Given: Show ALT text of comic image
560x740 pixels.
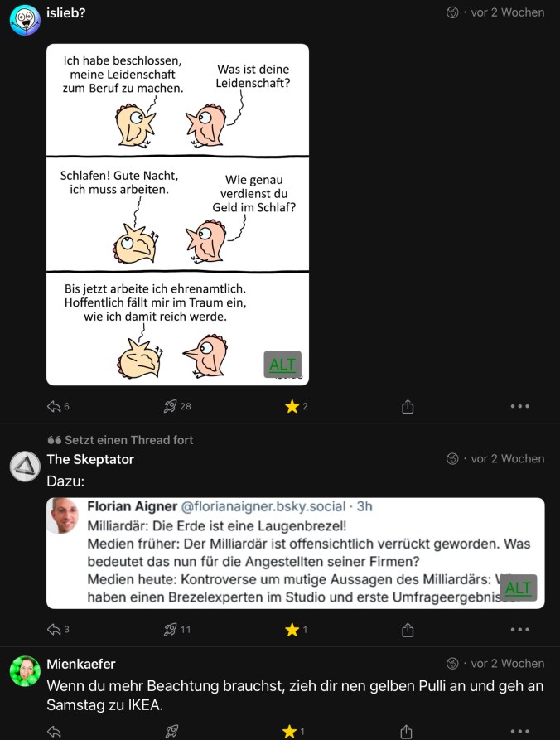Looking at the screenshot, I should click(282, 364).
